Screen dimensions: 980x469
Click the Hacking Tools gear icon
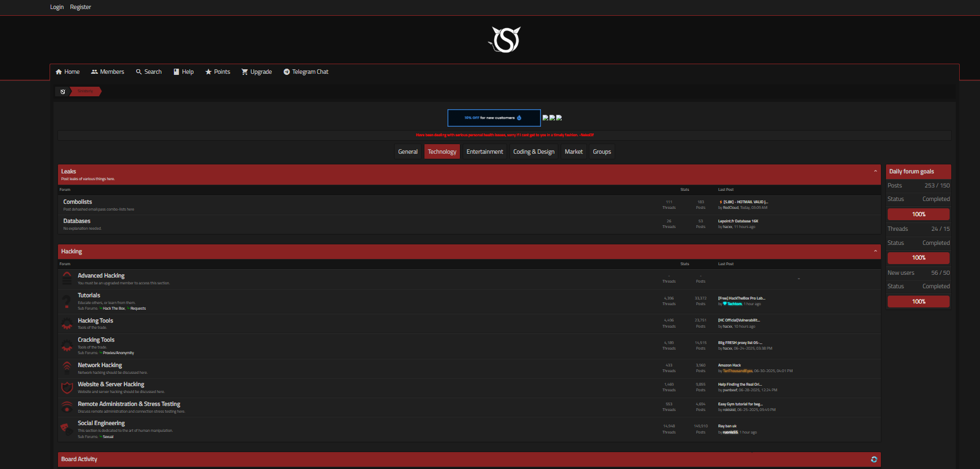point(67,323)
